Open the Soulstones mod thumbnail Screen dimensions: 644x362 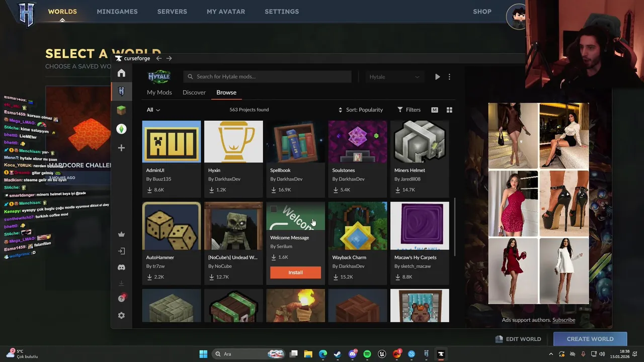click(358, 141)
